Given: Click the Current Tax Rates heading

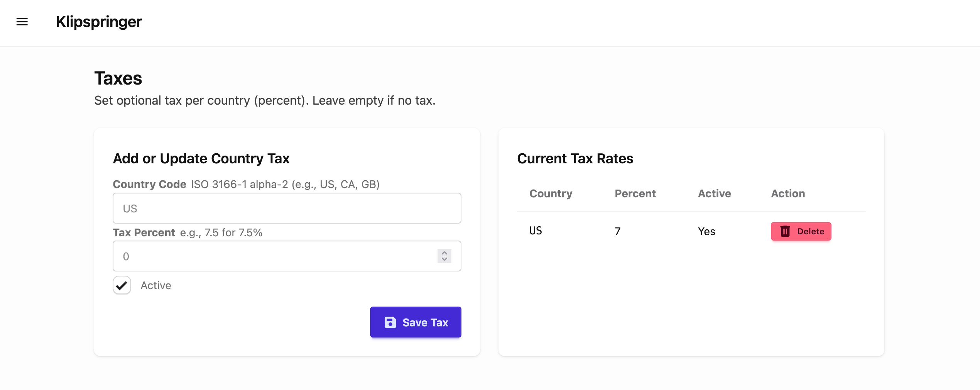Looking at the screenshot, I should [575, 159].
